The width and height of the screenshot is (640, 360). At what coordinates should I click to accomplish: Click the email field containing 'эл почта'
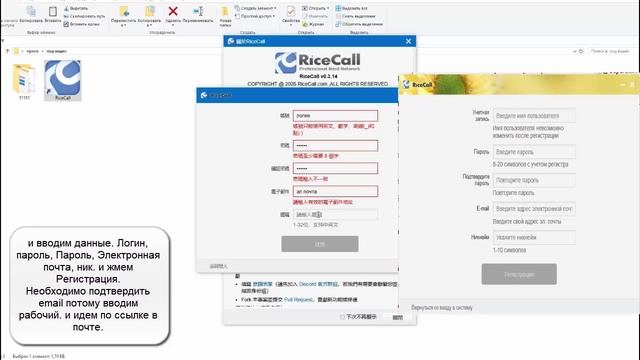coord(335,191)
